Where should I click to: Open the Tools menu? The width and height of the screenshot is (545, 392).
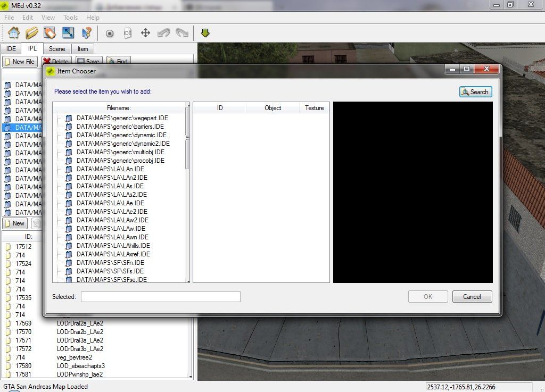[x=71, y=18]
